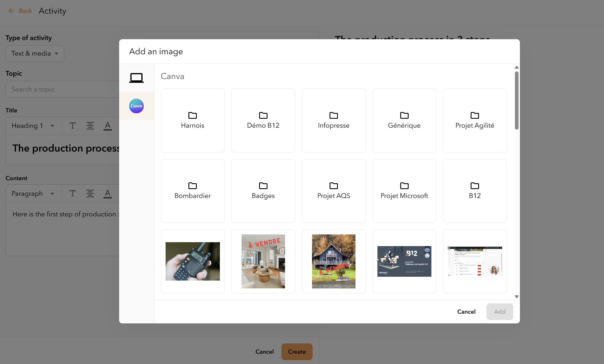This screenshot has width=604, height=364.
Task: Click the dialog scrollbar up arrow
Action: pos(517,67)
